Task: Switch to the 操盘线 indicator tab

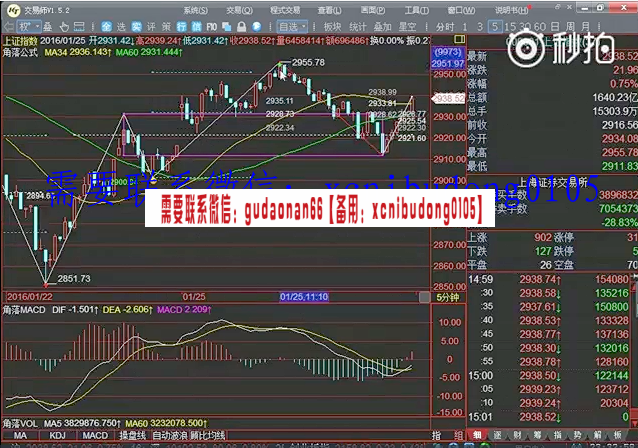Action: 132,436
